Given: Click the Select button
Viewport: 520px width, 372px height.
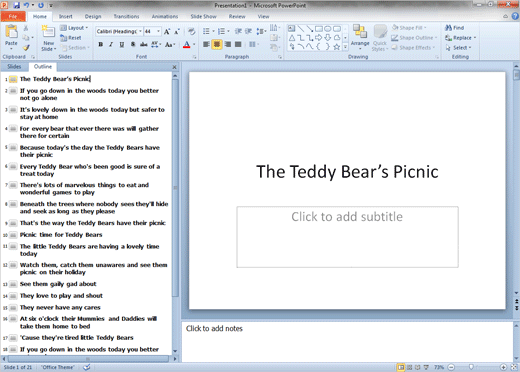Looking at the screenshot, I should (458, 48).
